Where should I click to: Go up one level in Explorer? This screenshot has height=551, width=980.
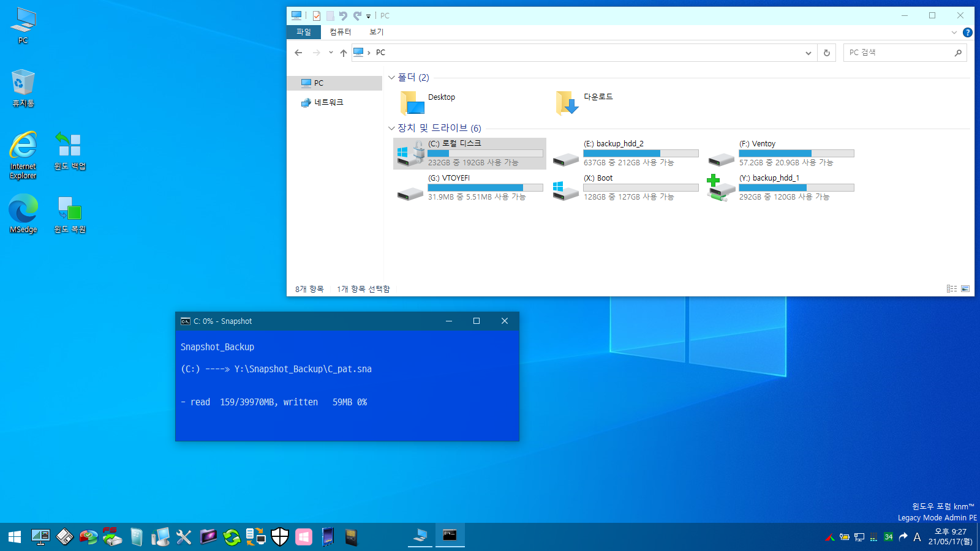(x=344, y=53)
